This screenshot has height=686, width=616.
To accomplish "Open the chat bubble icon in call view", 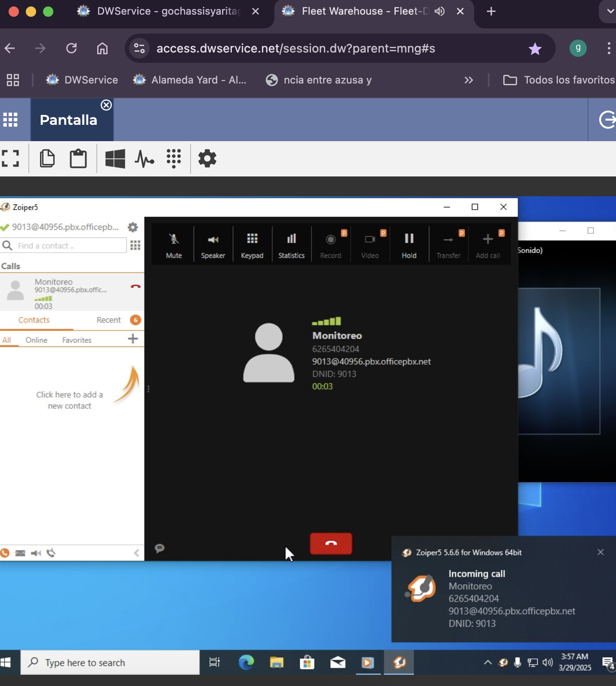I will [x=160, y=548].
